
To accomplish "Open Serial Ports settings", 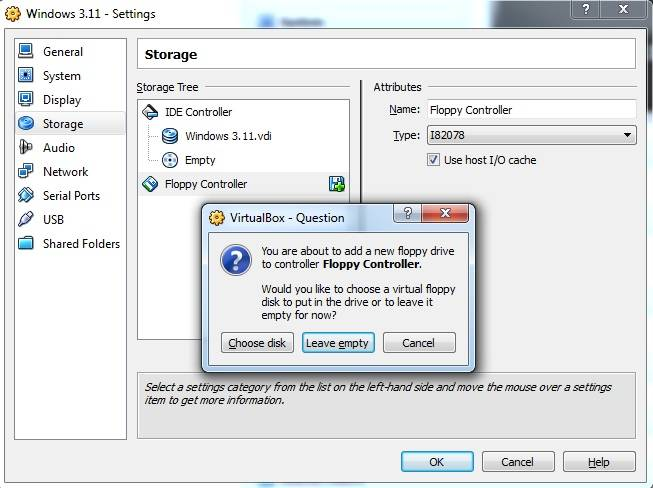I will (71, 196).
